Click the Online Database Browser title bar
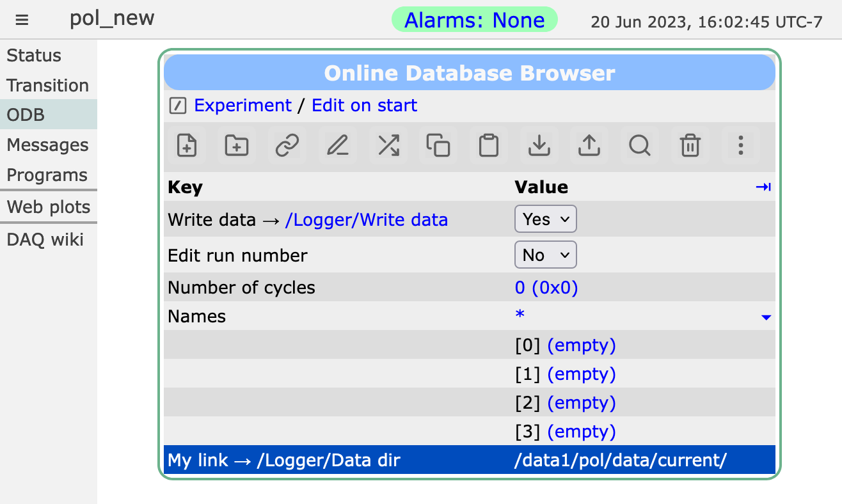The width and height of the screenshot is (842, 504). (x=470, y=72)
